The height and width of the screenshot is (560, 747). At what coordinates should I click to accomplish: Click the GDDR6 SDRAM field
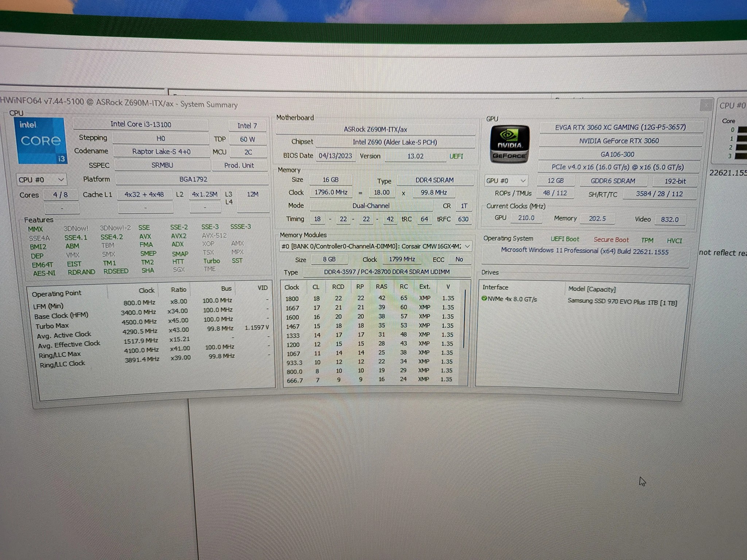(x=613, y=181)
